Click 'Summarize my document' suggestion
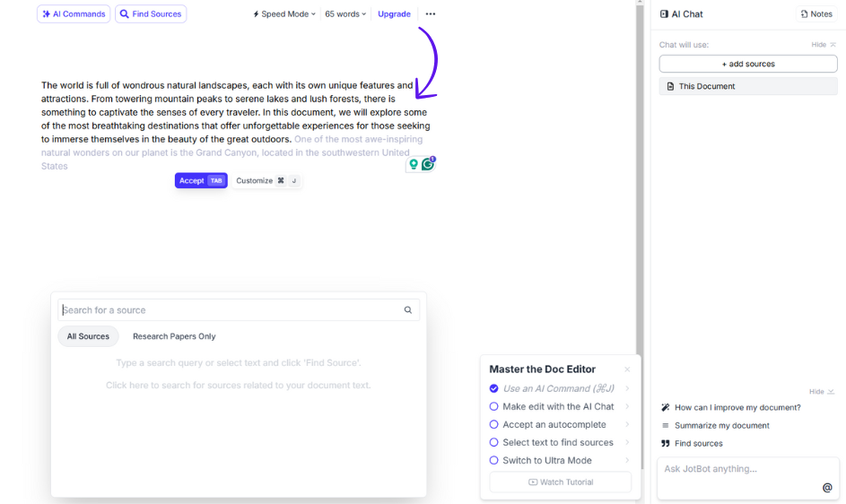Image resolution: width=846 pixels, height=504 pixels. coord(722,425)
